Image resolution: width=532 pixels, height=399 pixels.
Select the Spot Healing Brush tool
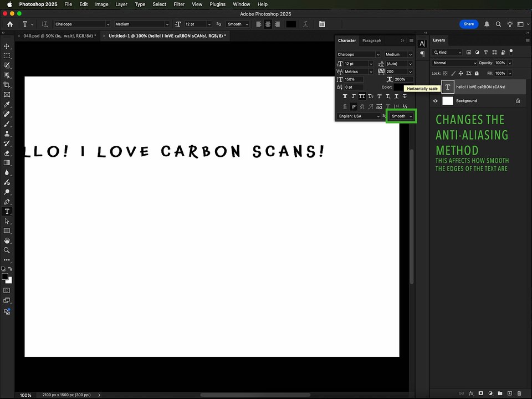[7, 114]
